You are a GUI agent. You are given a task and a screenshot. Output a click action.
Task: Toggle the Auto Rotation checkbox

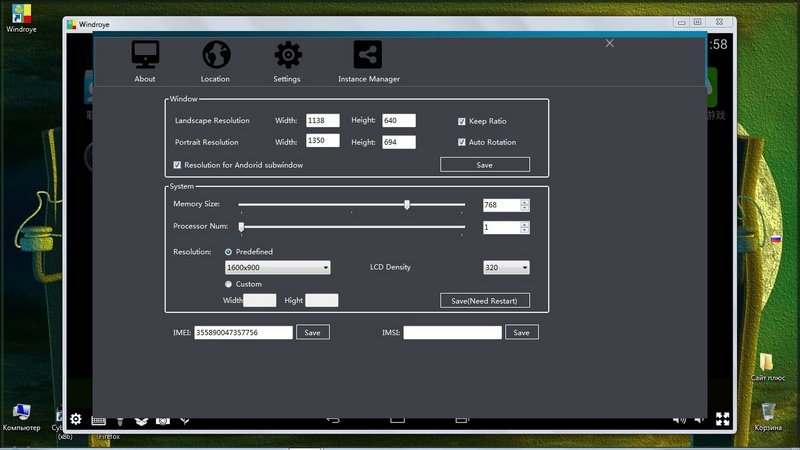[x=462, y=142]
